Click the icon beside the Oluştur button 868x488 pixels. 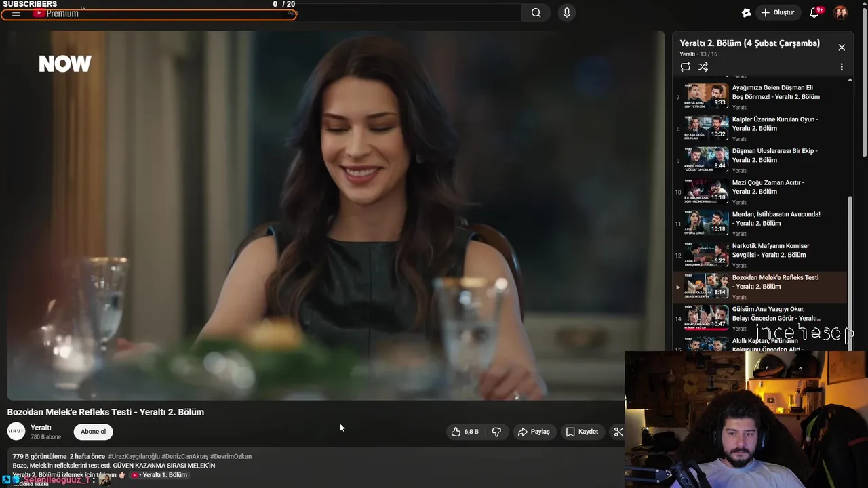coord(747,13)
